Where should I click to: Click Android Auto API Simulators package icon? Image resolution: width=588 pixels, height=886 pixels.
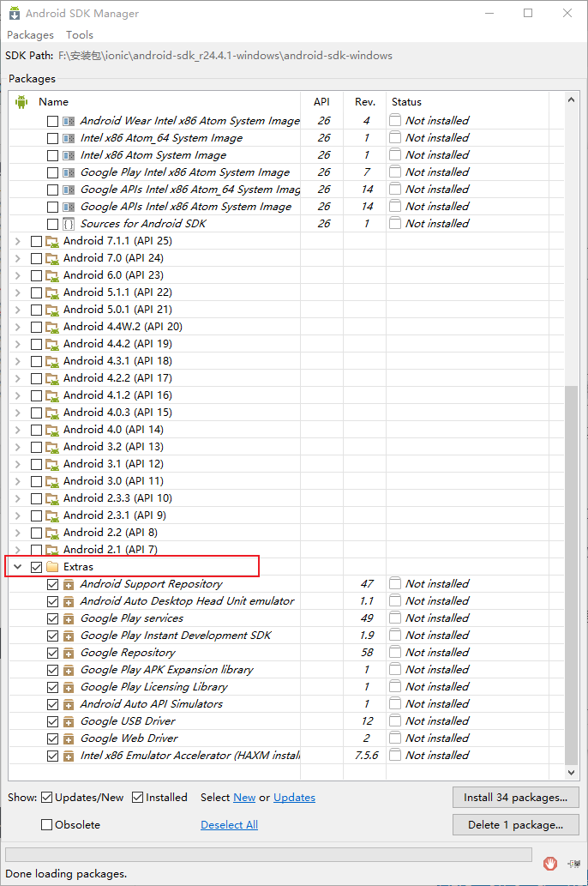pos(69,705)
